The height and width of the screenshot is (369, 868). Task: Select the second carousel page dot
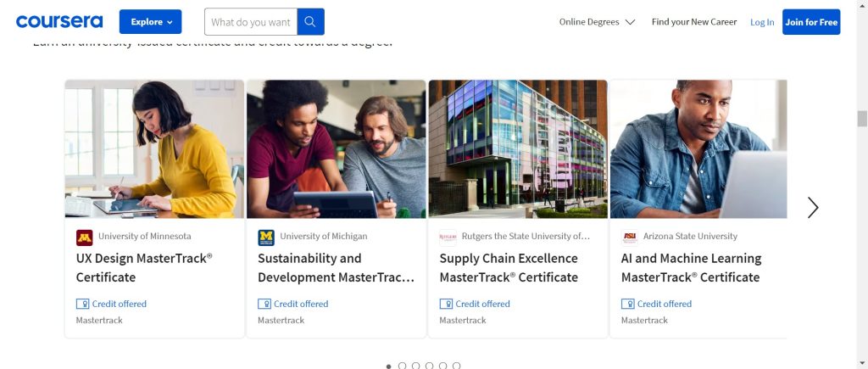tap(403, 366)
